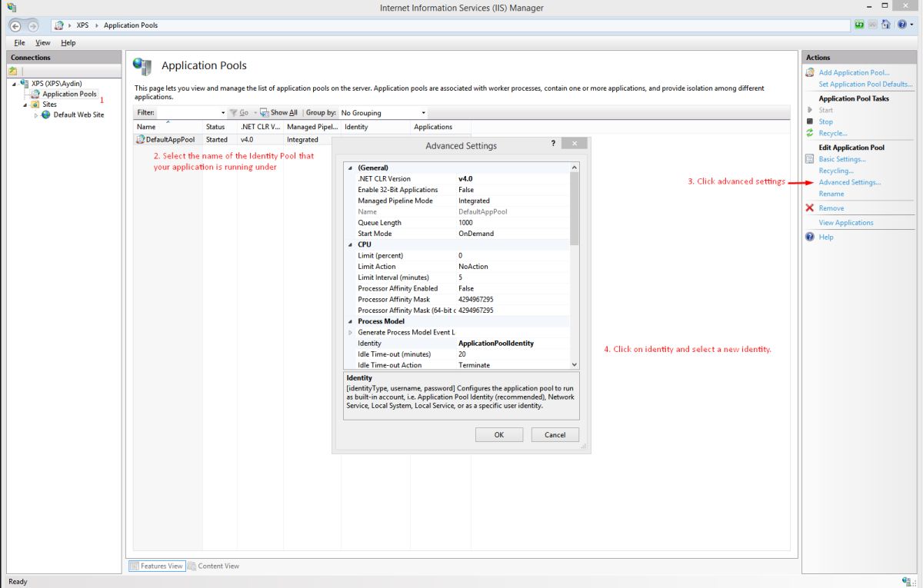Open the help icon dropdown arrow
The image size is (923, 588).
[912, 25]
